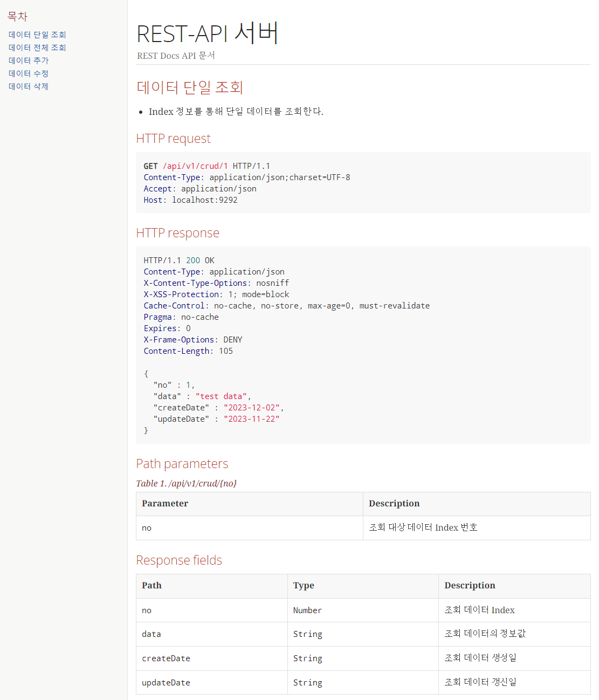
Task: Click the 목차 table of contents title
Action: click(17, 17)
